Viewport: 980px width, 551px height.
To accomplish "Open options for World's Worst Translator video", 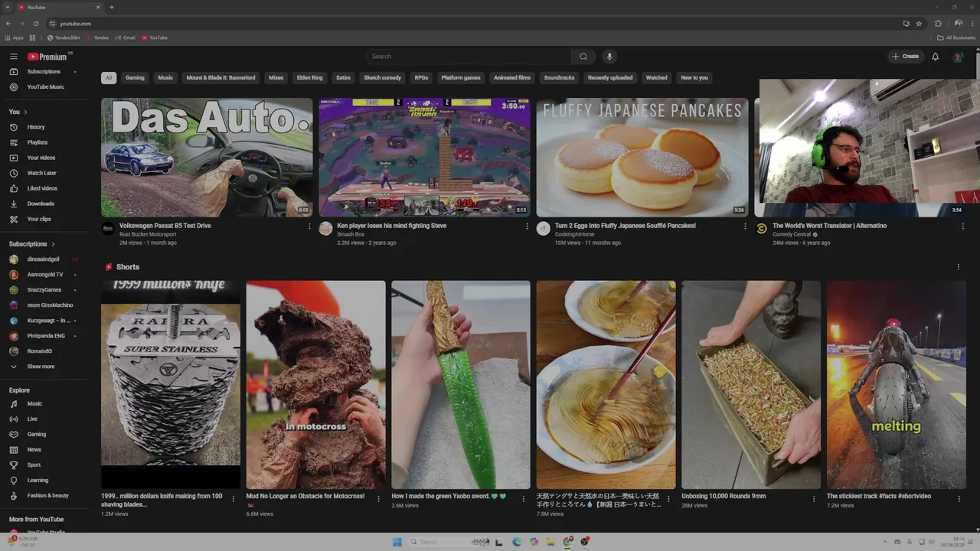I will point(962,227).
